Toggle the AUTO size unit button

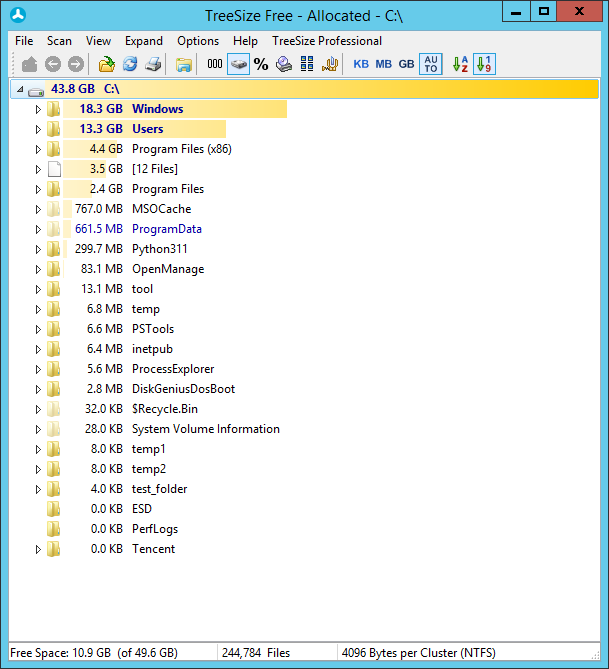pyautogui.click(x=431, y=64)
